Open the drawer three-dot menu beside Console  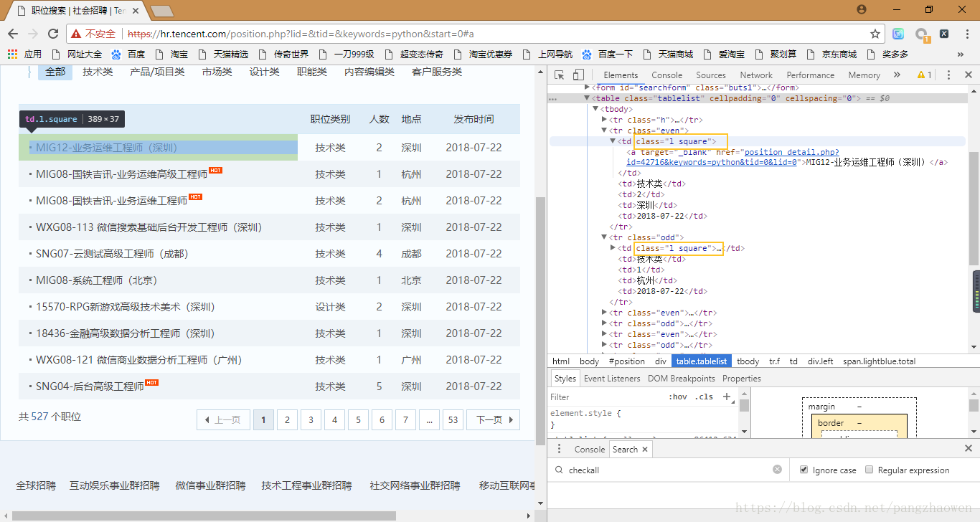click(x=560, y=450)
